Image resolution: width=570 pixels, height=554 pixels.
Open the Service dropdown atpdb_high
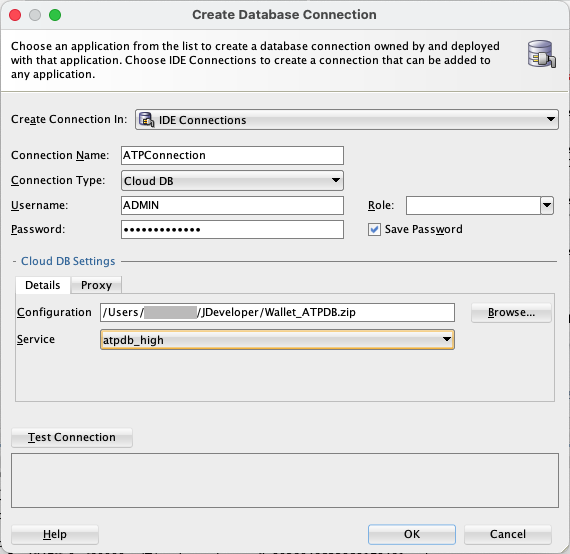pos(277,340)
